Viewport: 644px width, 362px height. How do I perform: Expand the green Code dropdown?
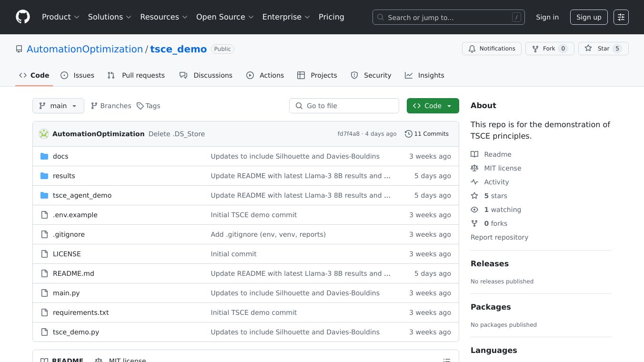click(433, 106)
